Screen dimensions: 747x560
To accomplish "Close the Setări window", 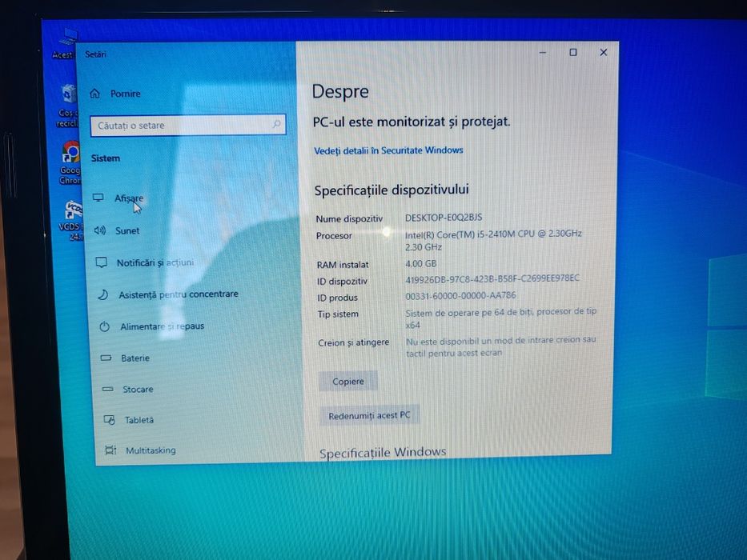I will 604,52.
